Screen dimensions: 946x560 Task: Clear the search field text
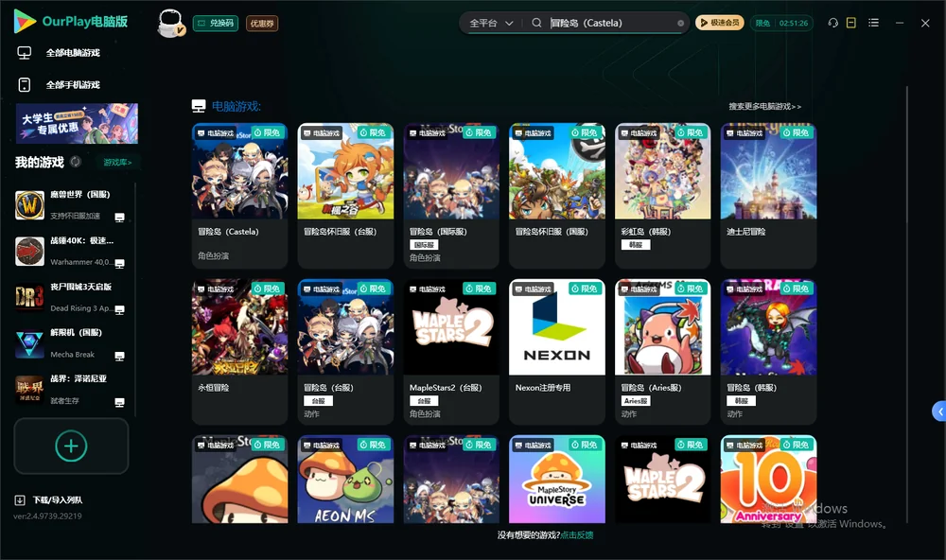[x=680, y=23]
